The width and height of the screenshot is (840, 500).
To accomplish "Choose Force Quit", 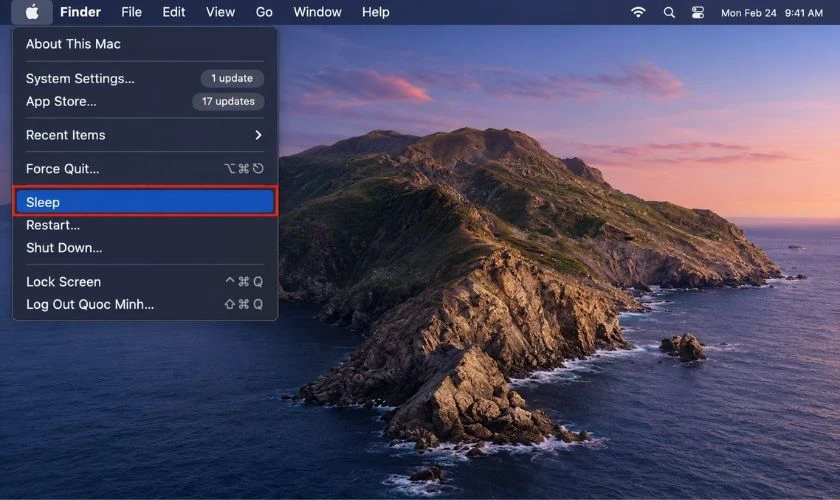I will point(145,169).
